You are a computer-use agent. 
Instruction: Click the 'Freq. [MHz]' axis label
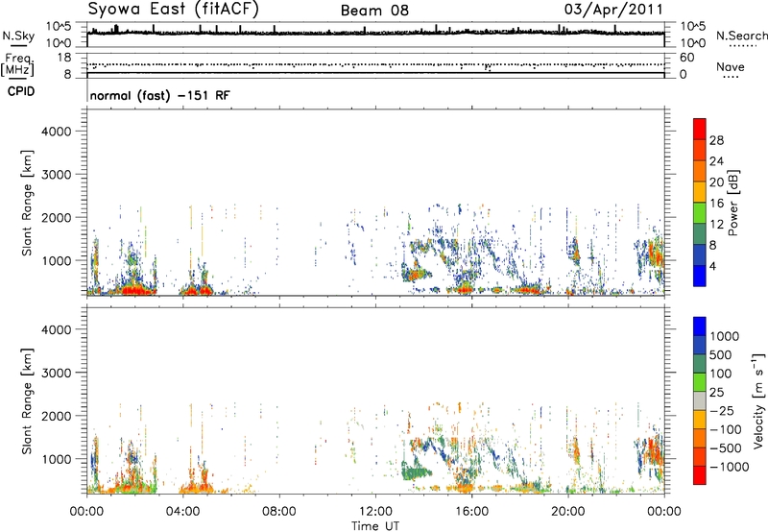(x=18, y=64)
